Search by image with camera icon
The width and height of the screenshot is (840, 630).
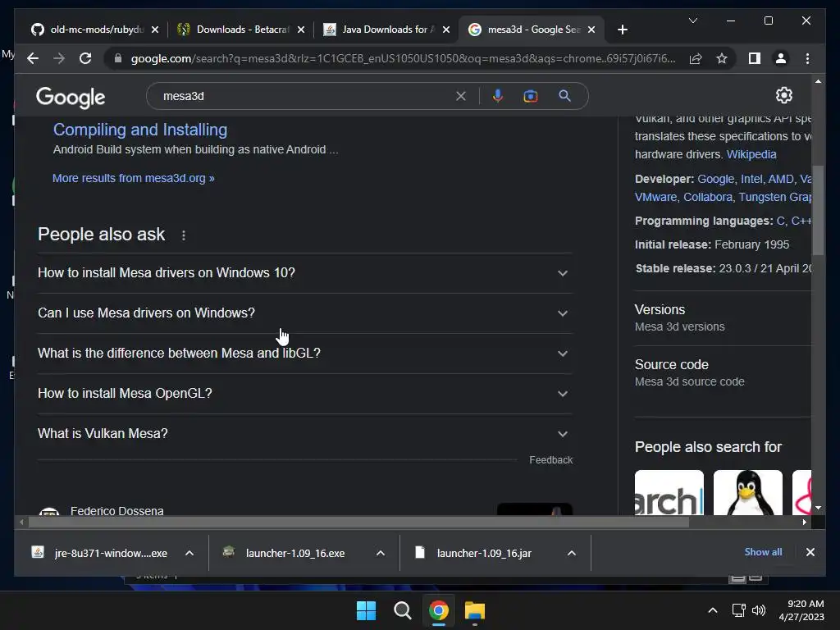coord(531,96)
